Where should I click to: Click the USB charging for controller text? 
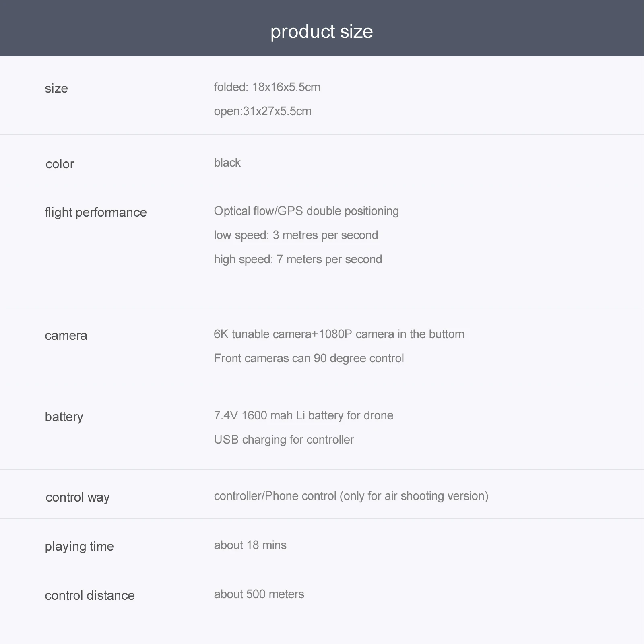(284, 440)
